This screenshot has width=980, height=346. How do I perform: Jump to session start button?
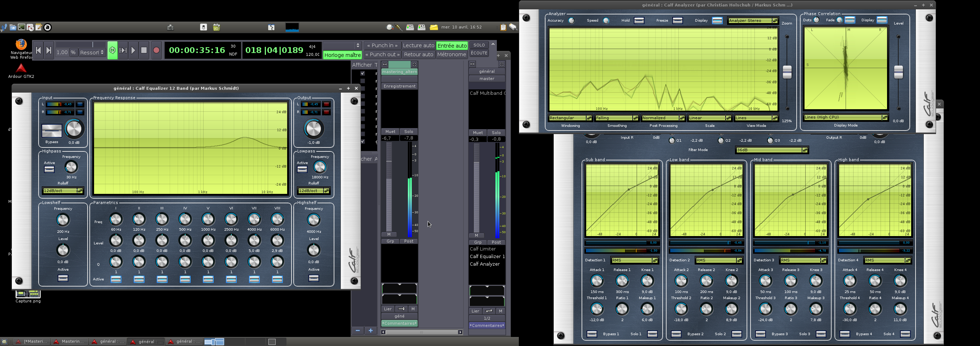click(38, 50)
